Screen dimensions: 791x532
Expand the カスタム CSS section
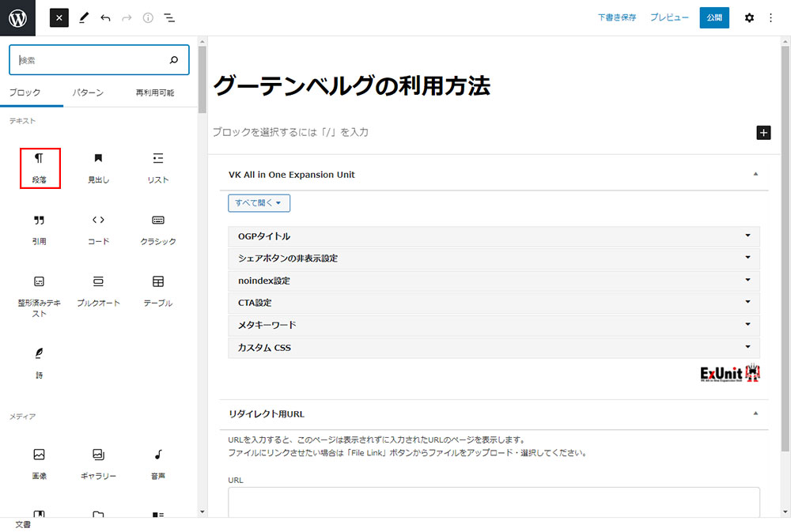tap(494, 347)
